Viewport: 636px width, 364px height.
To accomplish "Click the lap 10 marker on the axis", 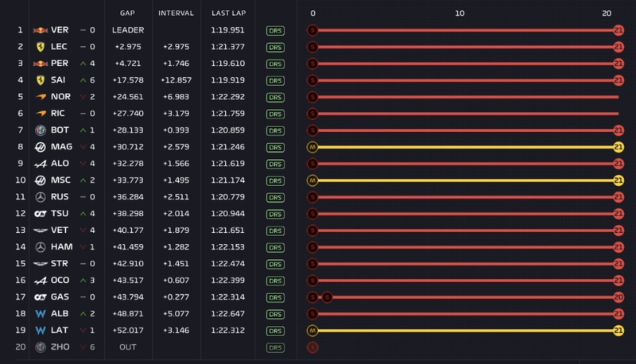I will point(460,14).
